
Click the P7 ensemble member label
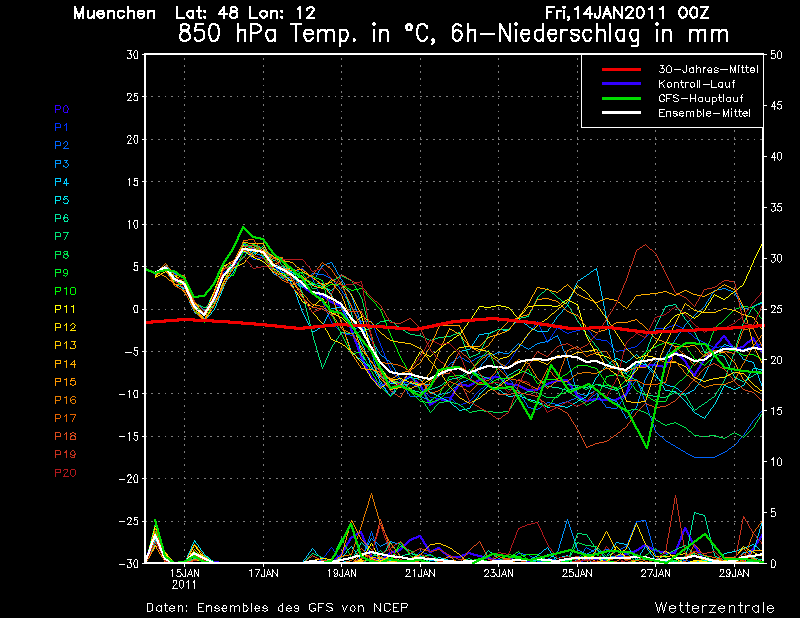(x=62, y=236)
